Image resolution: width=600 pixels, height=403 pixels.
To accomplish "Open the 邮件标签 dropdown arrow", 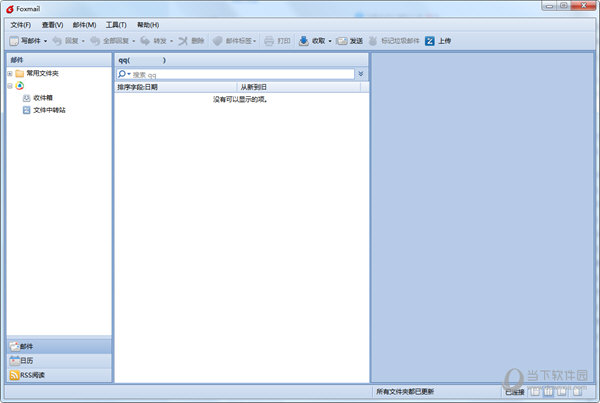I will point(254,41).
